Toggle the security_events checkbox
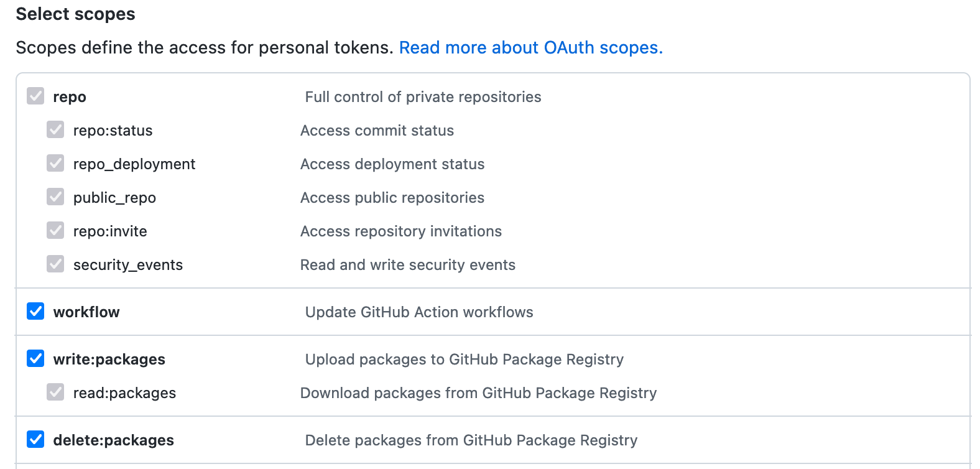 (x=55, y=264)
